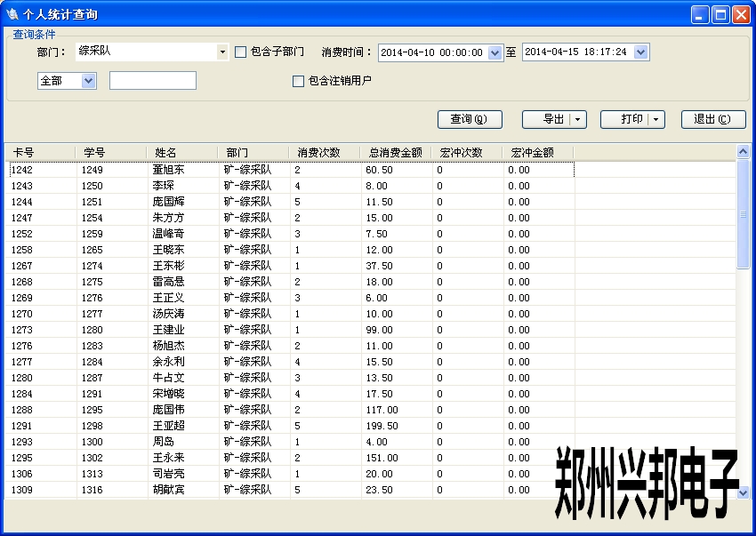Select the row for 雷高悬

[x=290, y=282]
